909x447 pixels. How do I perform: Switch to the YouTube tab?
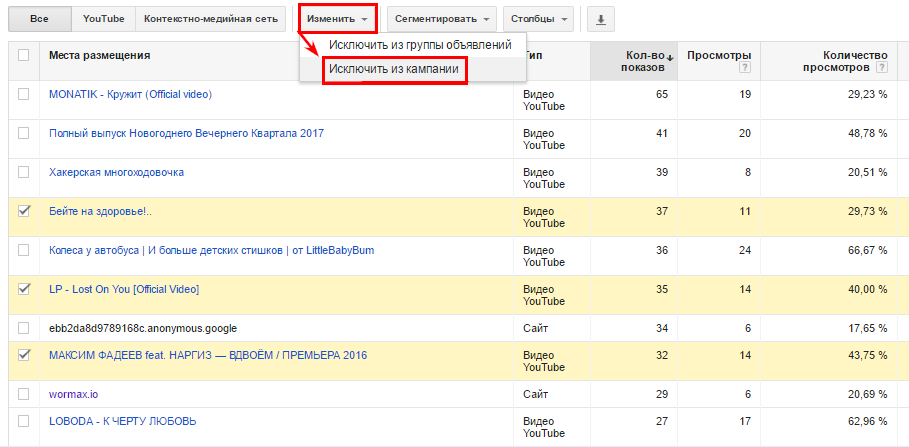[x=104, y=19]
